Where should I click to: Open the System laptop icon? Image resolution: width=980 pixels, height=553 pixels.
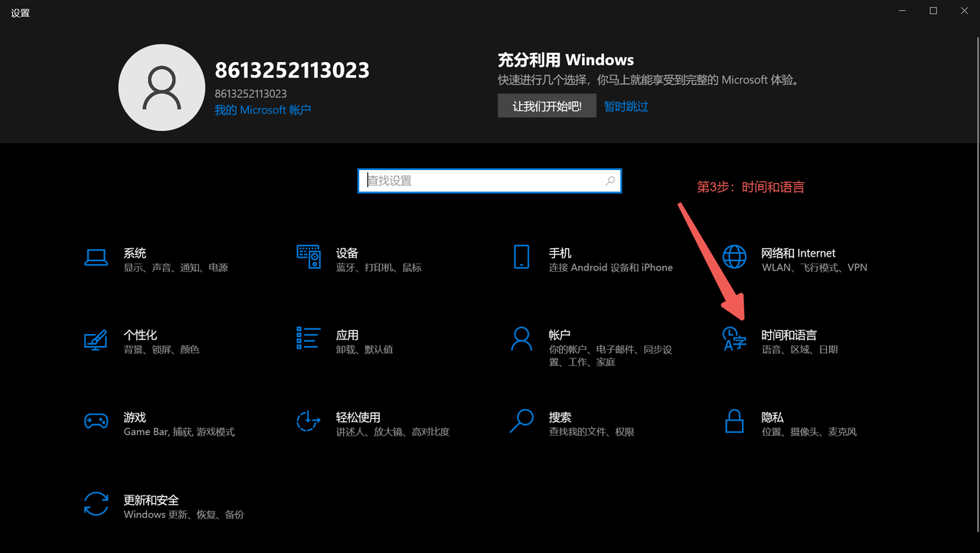point(96,257)
